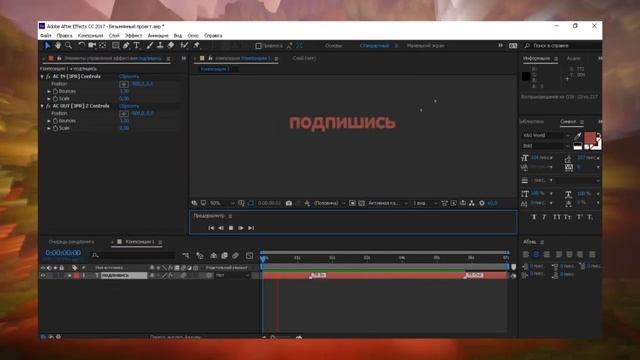Screen dimensions: 640x360
Task: Select the Horizontal Type tool
Action: tap(137, 45)
